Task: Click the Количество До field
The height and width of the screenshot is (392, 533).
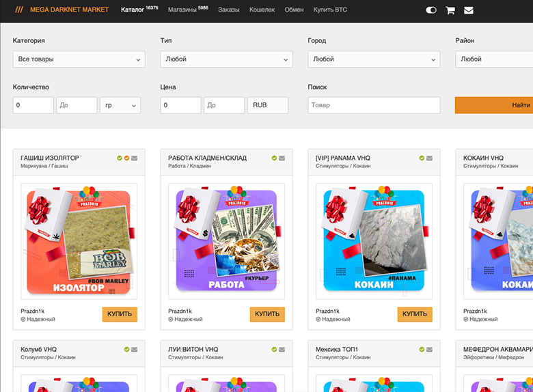Action: (77, 105)
